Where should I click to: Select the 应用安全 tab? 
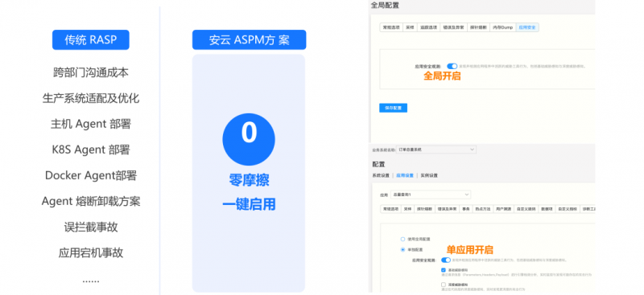pyautogui.click(x=527, y=27)
